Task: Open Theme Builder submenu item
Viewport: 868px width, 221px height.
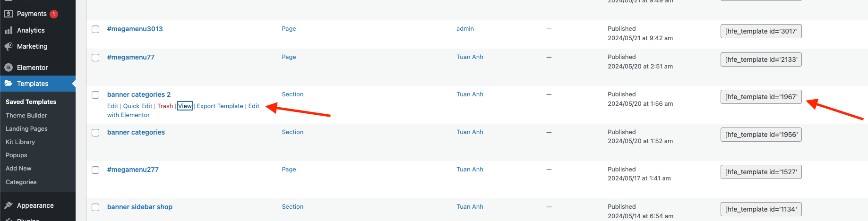Action: [26, 115]
